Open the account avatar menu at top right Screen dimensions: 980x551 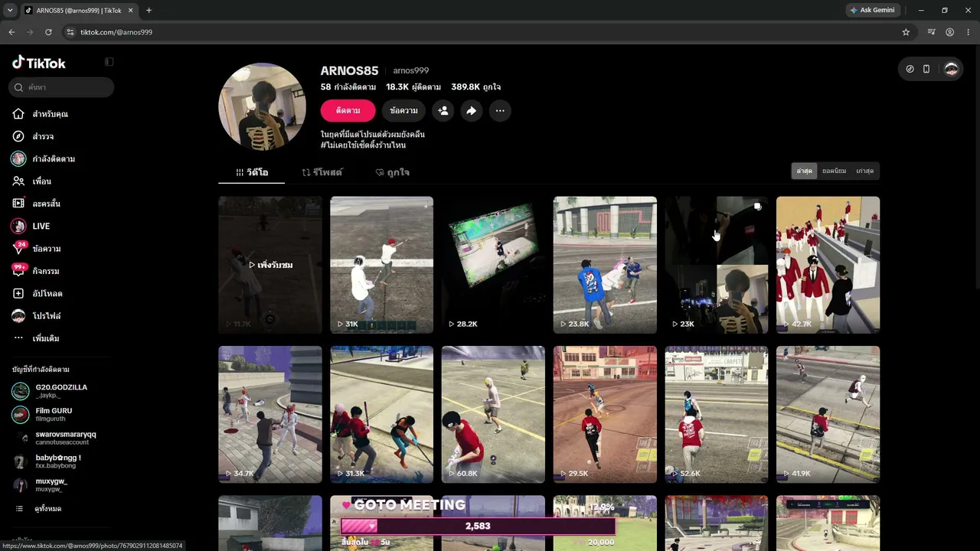click(951, 69)
